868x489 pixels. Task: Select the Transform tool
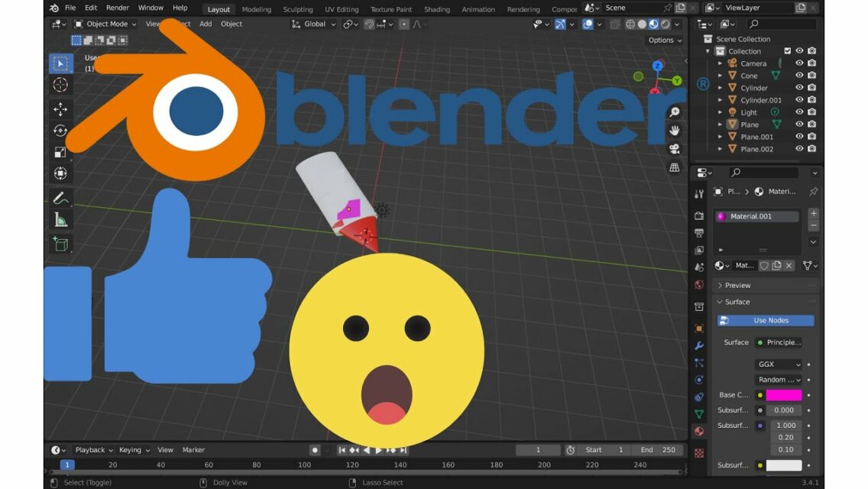click(x=60, y=173)
